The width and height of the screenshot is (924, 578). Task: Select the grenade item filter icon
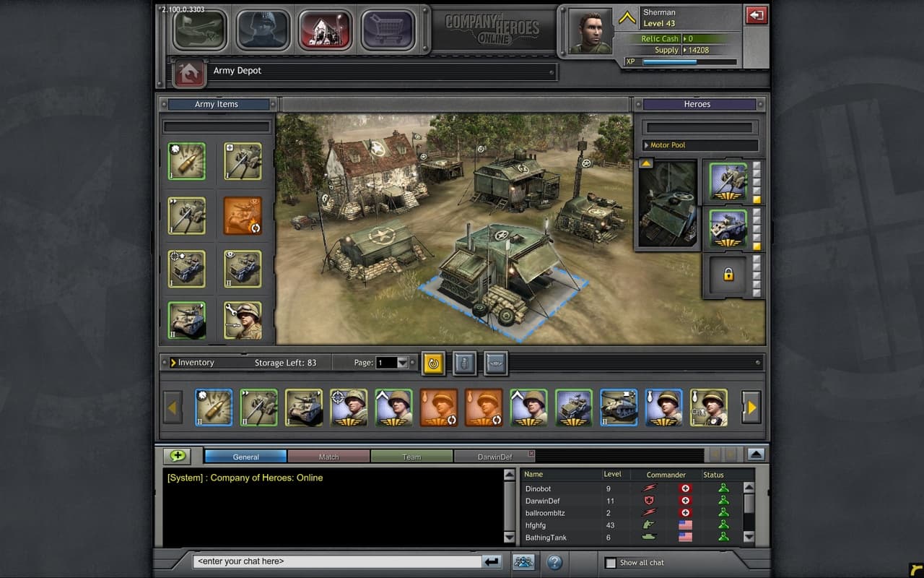464,363
